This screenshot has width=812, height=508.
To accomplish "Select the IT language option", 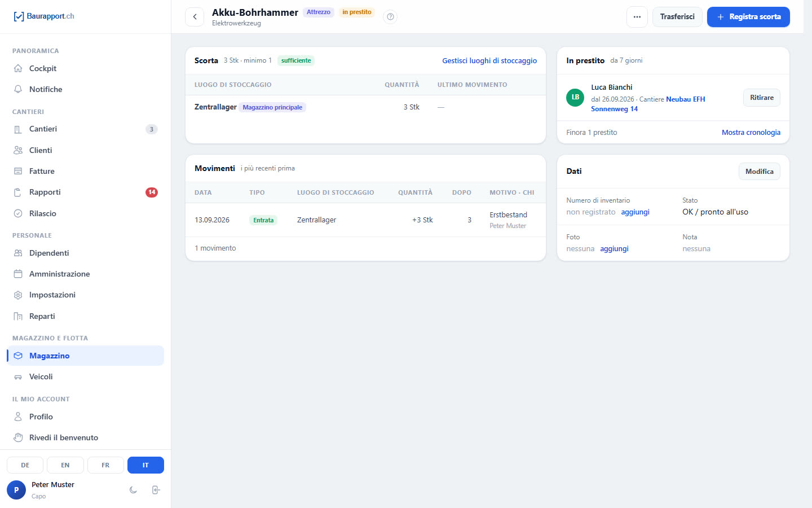I will click(x=145, y=465).
